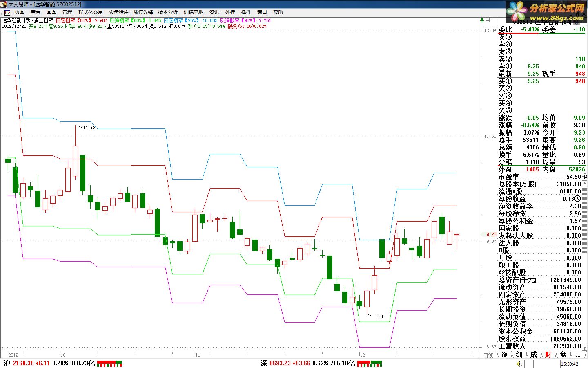Click the 买① price row

(x=542, y=81)
